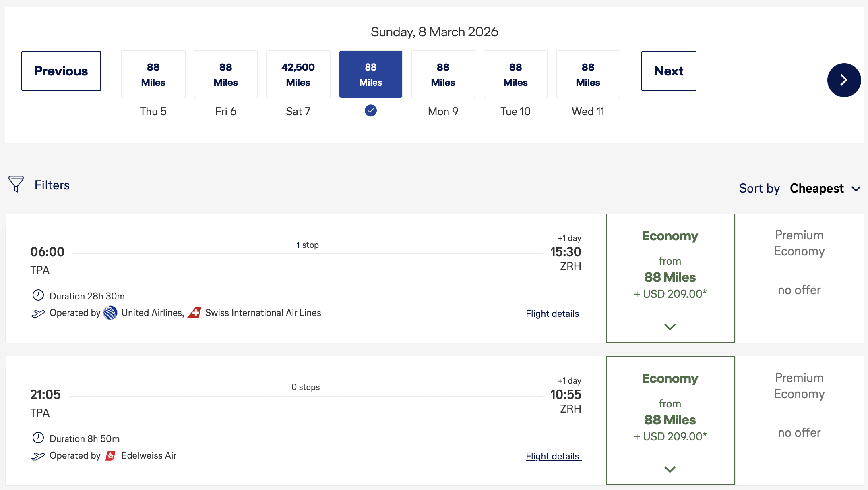Choose the Wed 11 date option

pos(588,75)
